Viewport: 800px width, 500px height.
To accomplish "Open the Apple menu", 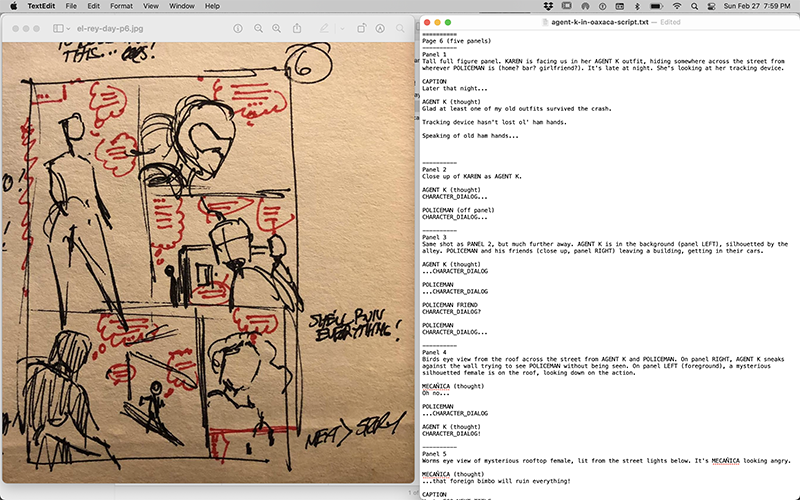I will click(x=14, y=6).
